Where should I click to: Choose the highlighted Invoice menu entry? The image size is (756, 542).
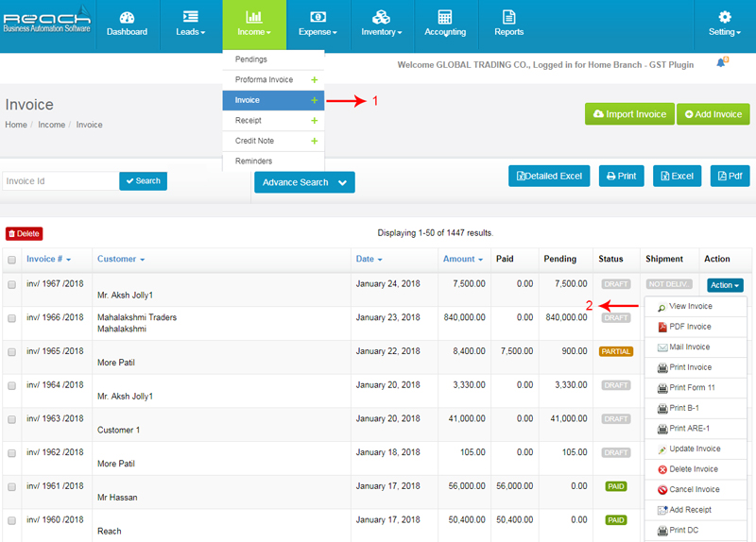click(273, 100)
